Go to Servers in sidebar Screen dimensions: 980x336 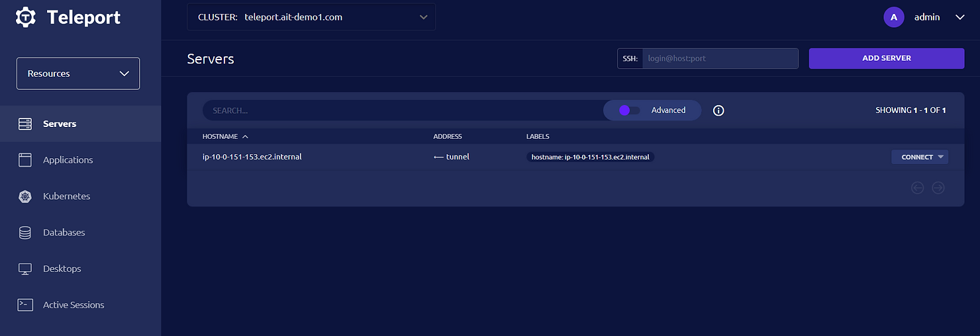pos(80,124)
